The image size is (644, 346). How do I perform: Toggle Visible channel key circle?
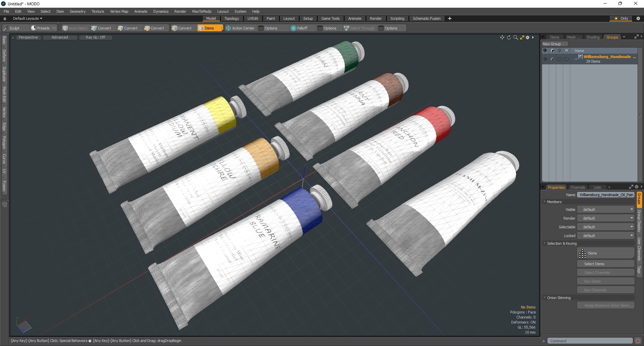click(579, 210)
